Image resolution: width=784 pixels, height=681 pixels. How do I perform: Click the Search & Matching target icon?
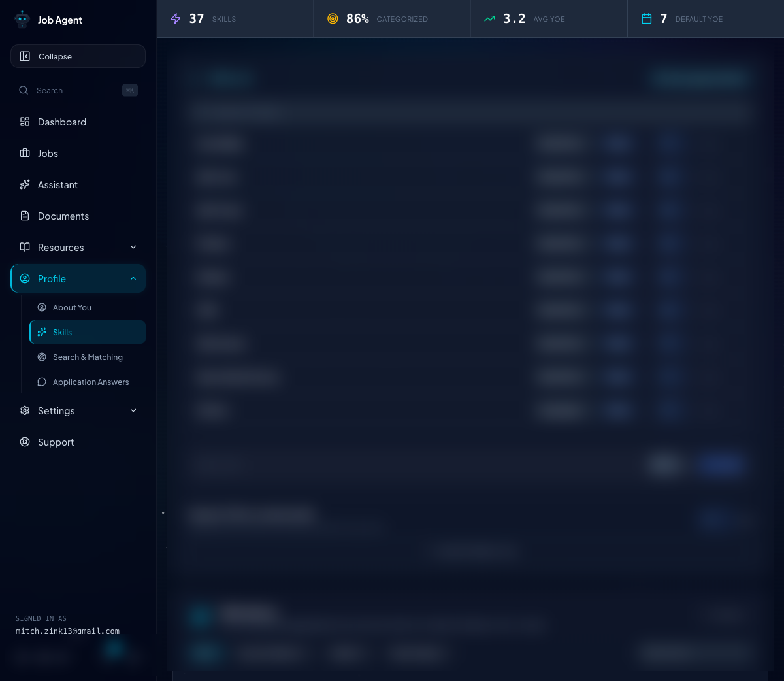(42, 357)
